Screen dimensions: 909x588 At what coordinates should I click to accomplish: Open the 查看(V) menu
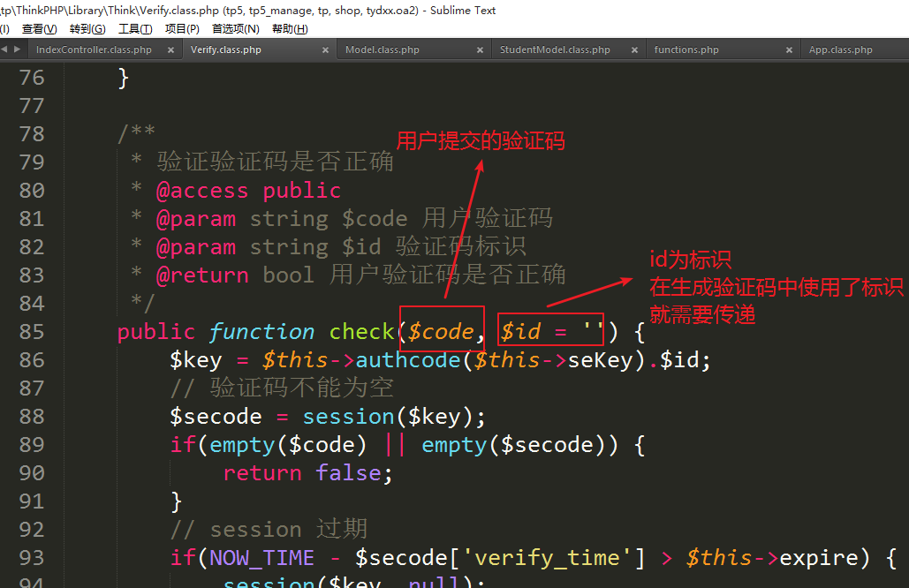coord(39,29)
